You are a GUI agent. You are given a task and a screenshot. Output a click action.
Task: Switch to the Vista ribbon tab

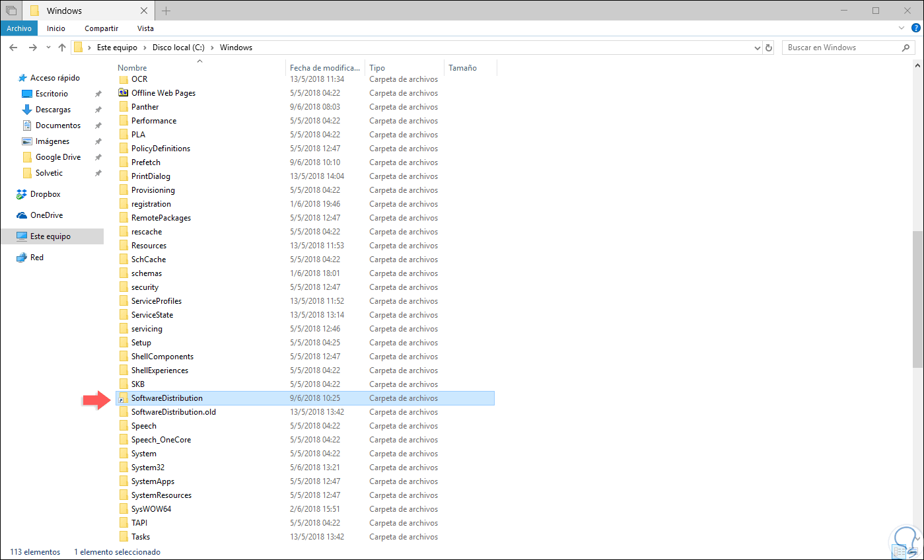(145, 28)
